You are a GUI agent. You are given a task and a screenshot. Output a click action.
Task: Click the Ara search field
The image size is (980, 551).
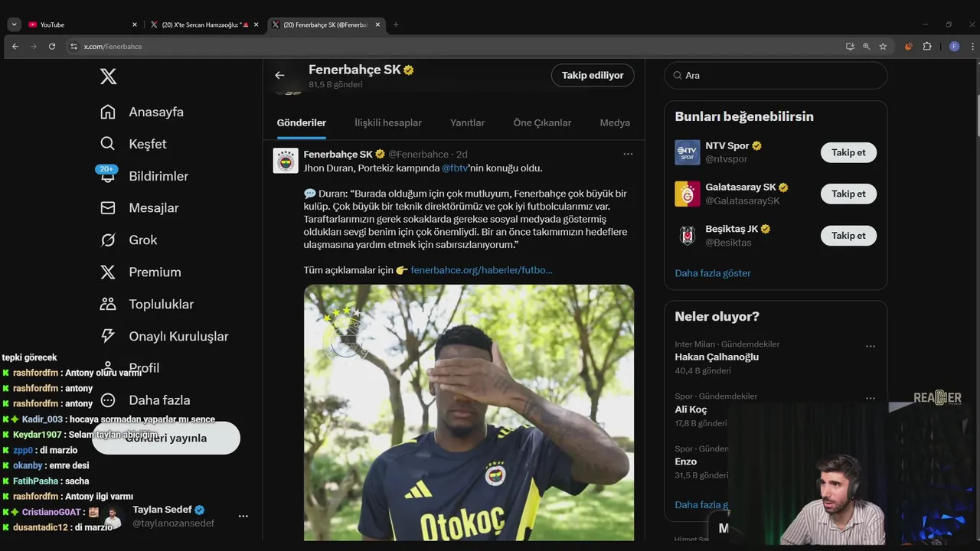point(776,76)
